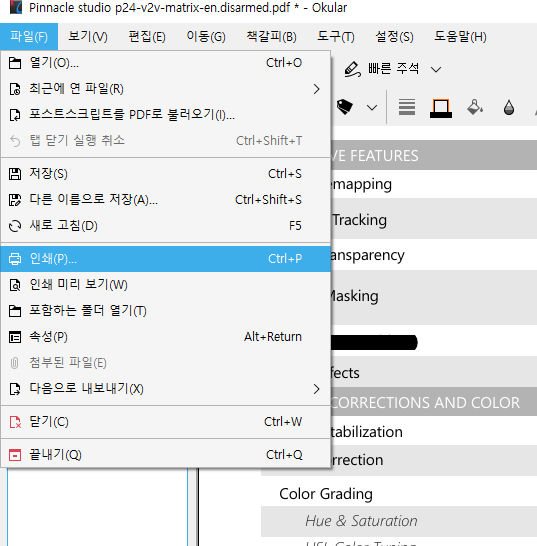The image size is (537, 546).
Task: Click the Hue & Saturation row
Action: click(x=399, y=521)
